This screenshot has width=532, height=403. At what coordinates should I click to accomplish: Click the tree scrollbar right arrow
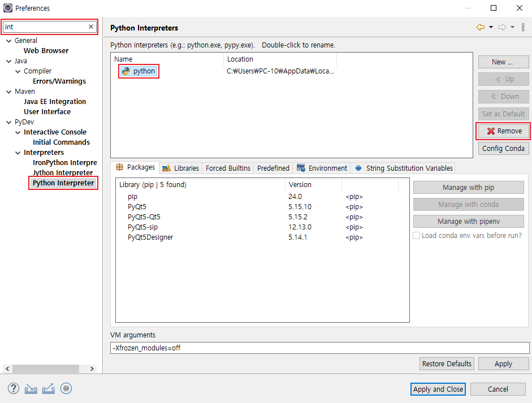point(92,369)
